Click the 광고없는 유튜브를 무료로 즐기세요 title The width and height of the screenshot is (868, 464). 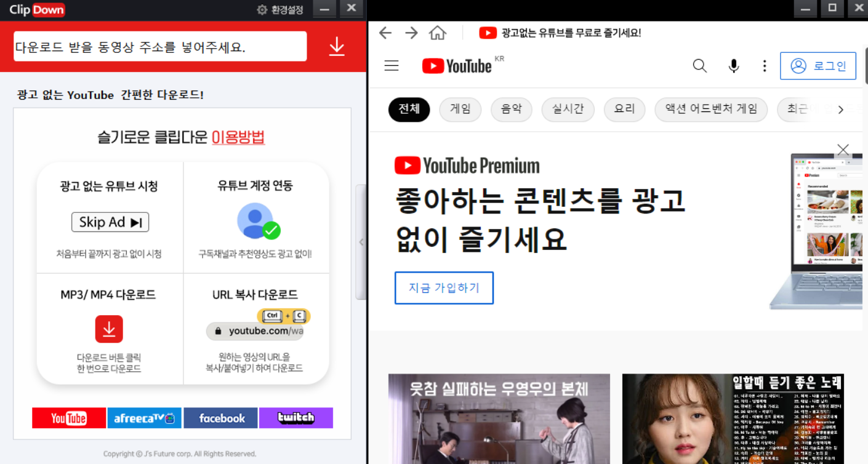coord(571,33)
